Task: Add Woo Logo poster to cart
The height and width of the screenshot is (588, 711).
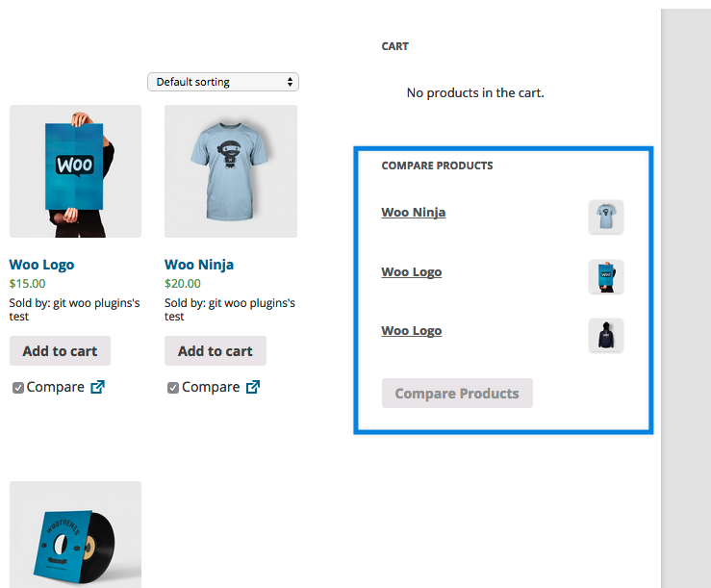Action: (60, 350)
